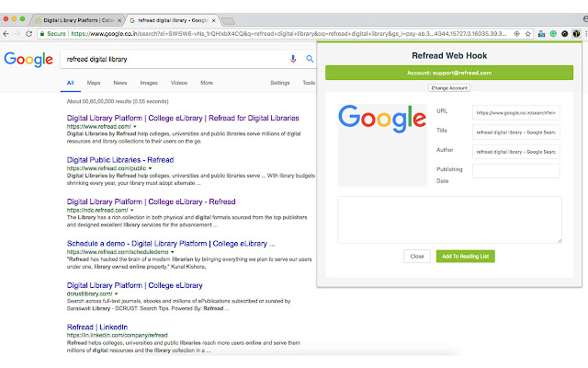
Task: Expand arrow next to www.refread.com/ URL
Action: coord(135,127)
